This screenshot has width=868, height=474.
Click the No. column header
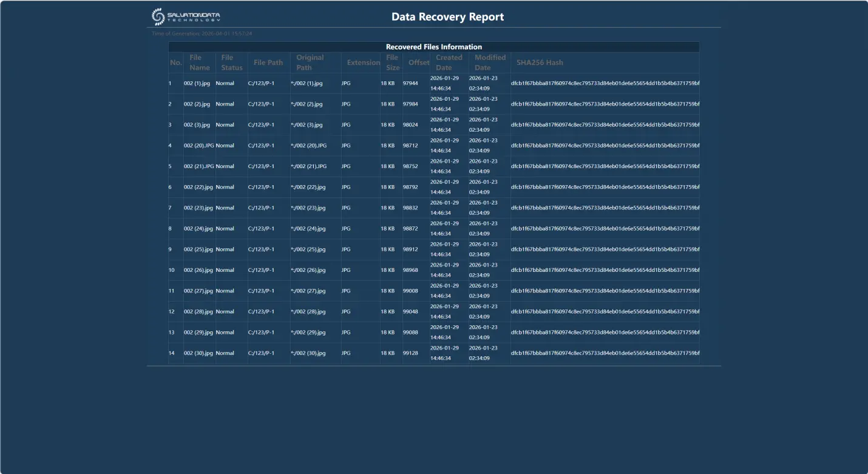(x=176, y=63)
